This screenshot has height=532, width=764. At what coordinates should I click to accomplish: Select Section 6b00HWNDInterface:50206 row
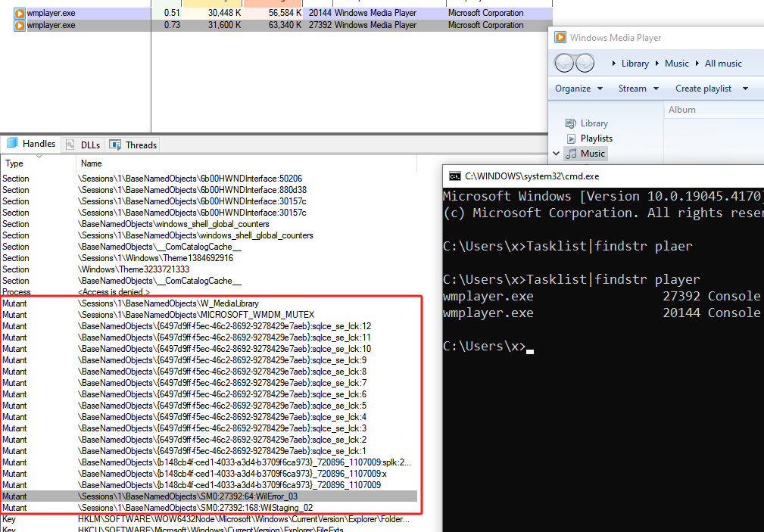pyautogui.click(x=210, y=179)
